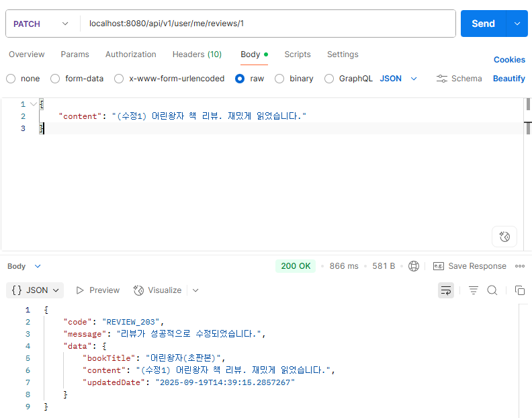Click the request body content line
Screen dimensions: 532x418
[x=182, y=116]
